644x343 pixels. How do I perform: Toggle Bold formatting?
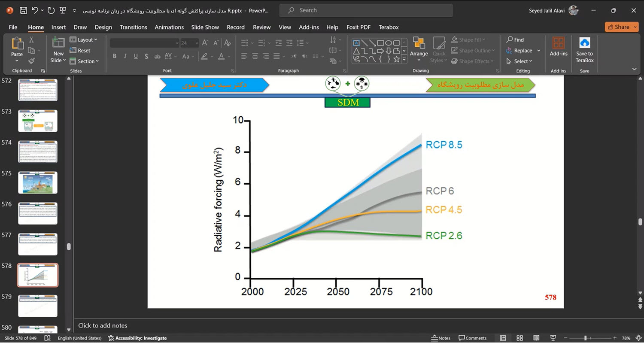(115, 56)
